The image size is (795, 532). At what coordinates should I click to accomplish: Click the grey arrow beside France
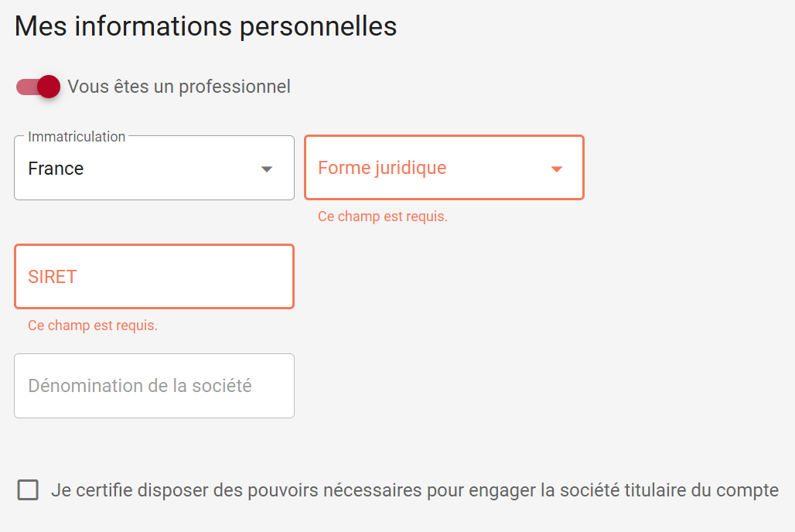pos(267,169)
